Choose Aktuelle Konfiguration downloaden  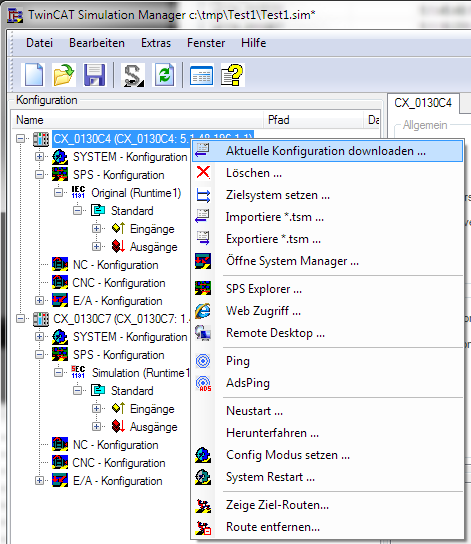(327, 151)
